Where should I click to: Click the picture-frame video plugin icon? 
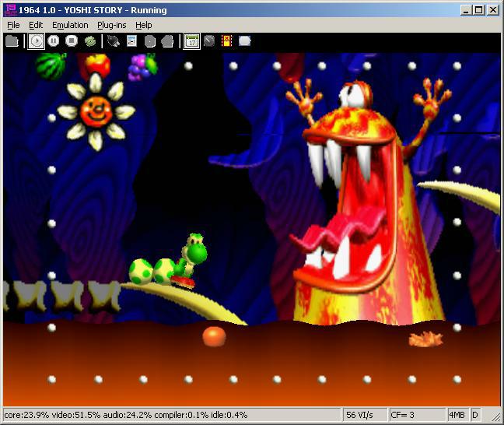click(x=131, y=41)
